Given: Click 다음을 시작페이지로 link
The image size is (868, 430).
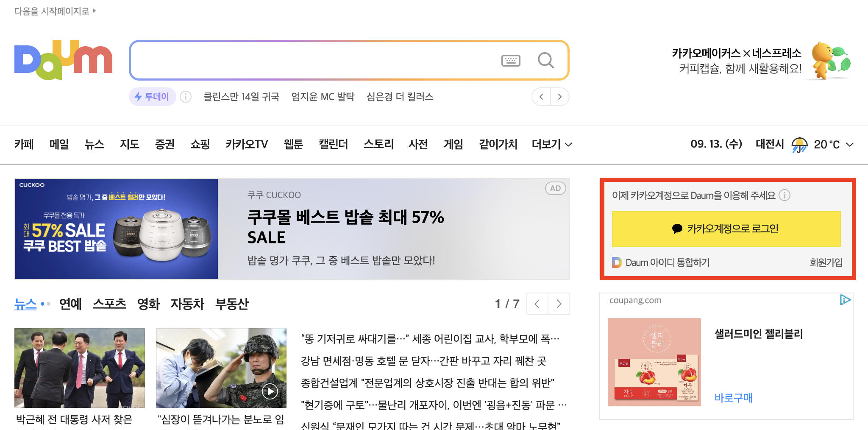Looking at the screenshot, I should coord(55,11).
